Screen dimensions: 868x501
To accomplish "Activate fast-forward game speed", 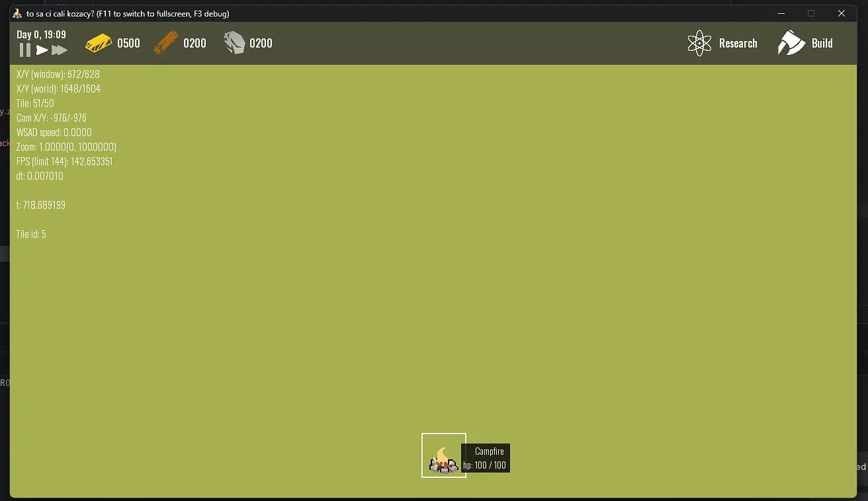I will click(60, 50).
